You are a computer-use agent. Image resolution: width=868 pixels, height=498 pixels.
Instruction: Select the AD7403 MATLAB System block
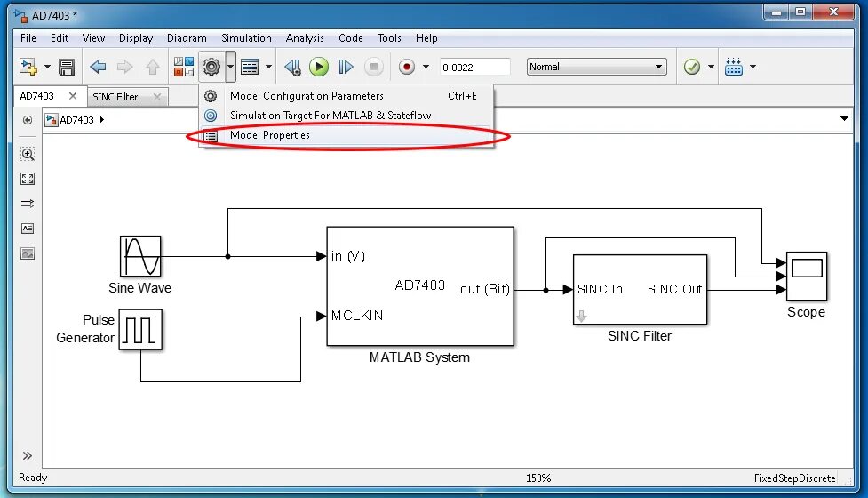420,286
